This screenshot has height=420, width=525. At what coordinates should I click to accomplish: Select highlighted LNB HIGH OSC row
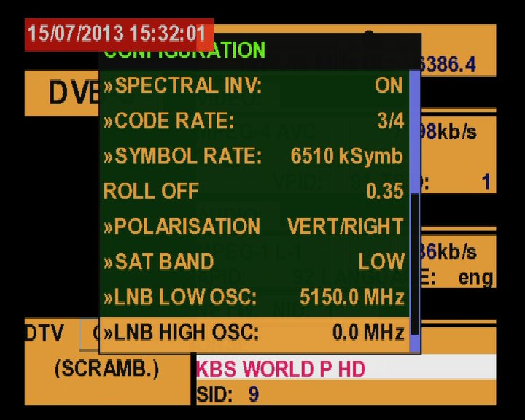point(181,333)
